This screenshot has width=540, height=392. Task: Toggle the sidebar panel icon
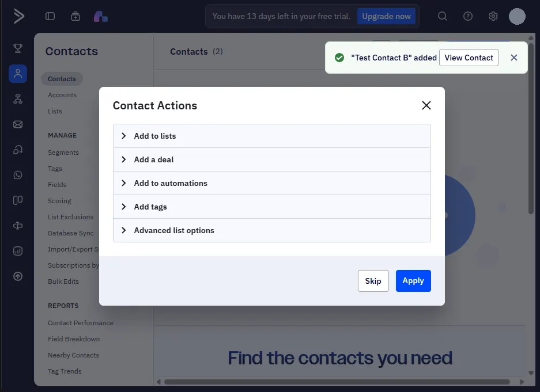pos(50,16)
